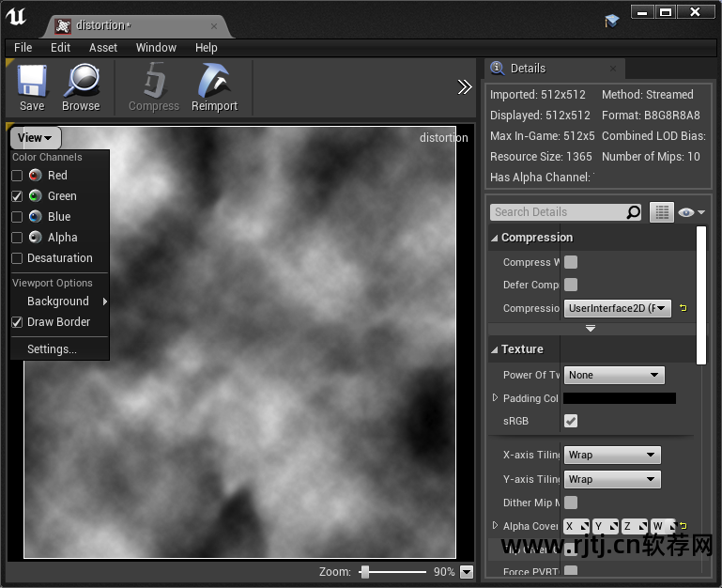This screenshot has height=588, width=722.
Task: Select the distortion document tab
Action: [136, 25]
